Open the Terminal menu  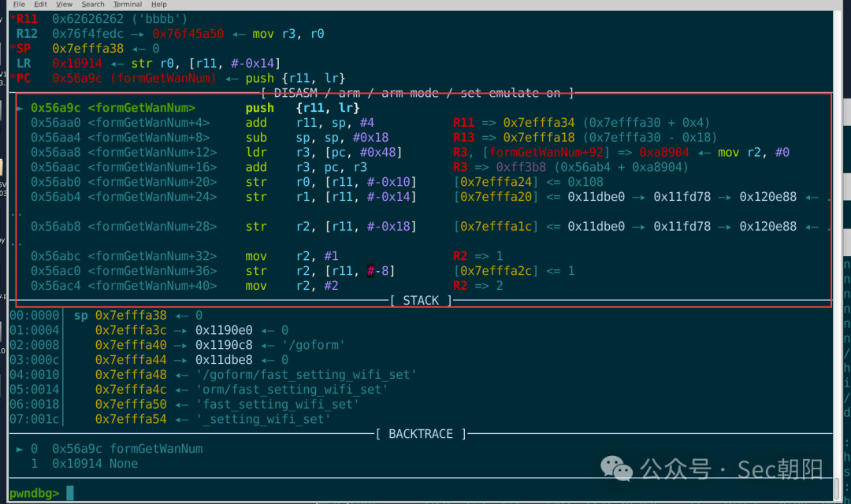(128, 5)
